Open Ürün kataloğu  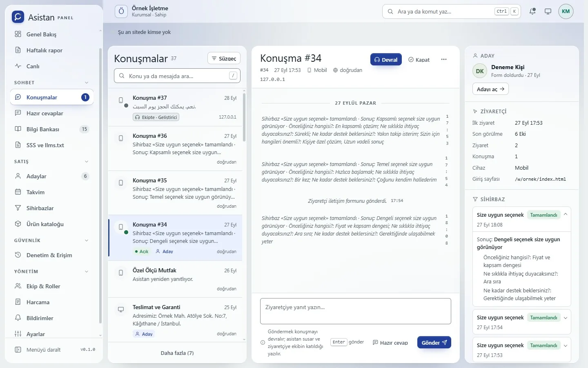pyautogui.click(x=52, y=224)
